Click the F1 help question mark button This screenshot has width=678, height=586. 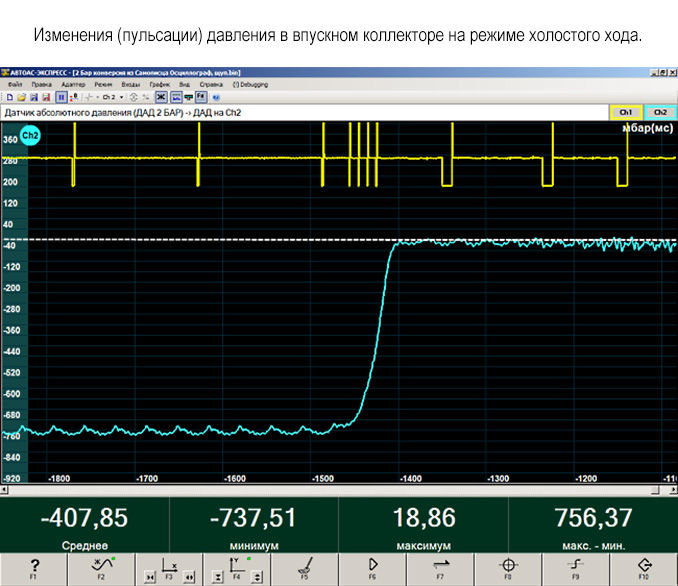(34, 569)
